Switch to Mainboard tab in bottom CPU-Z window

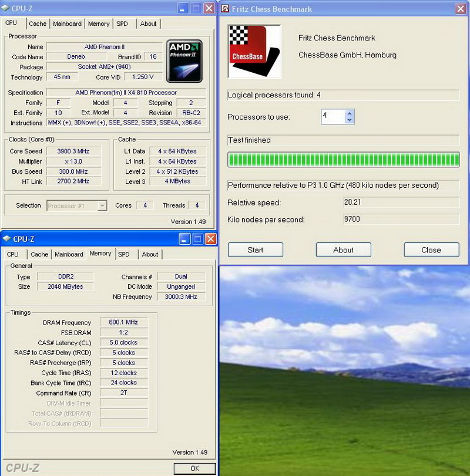pyautogui.click(x=69, y=254)
